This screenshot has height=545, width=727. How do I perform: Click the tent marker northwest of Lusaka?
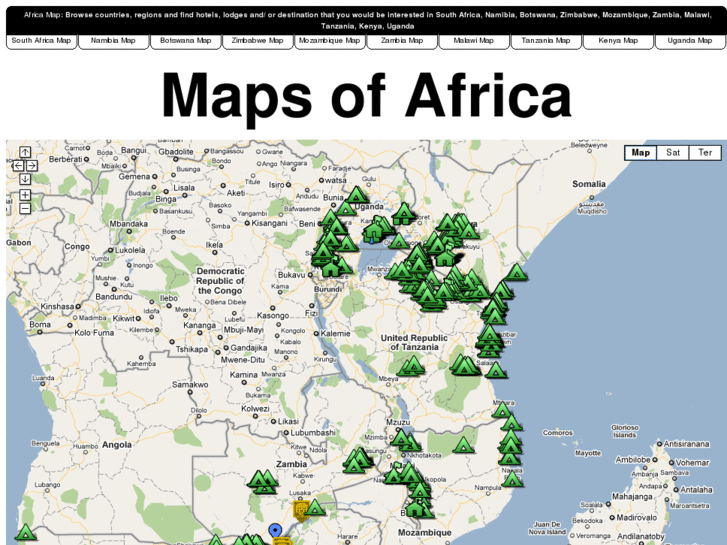click(x=263, y=481)
